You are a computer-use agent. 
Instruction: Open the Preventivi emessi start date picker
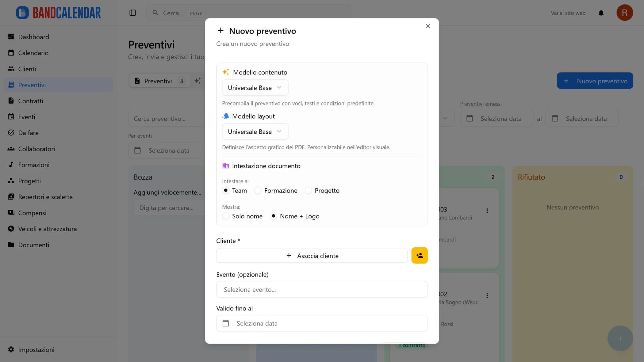(496, 118)
